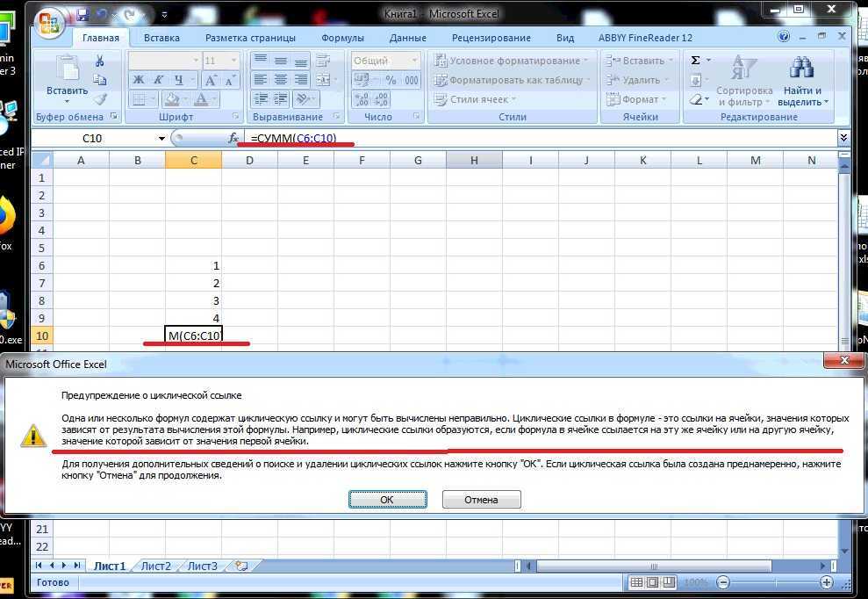Switch to the Разметка страницы tab
This screenshot has width=868, height=599.
coord(250,38)
